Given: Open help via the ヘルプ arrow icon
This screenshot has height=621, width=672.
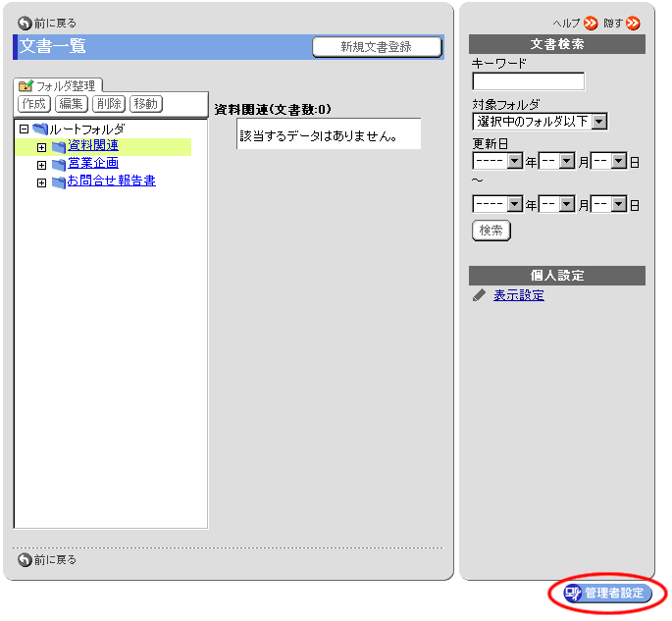Looking at the screenshot, I should pyautogui.click(x=591, y=23).
